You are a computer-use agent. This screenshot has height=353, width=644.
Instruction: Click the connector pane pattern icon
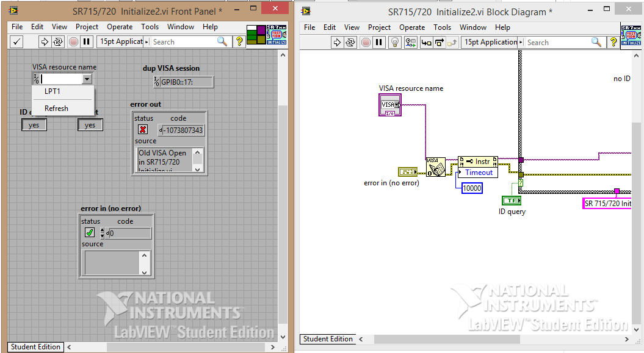pos(256,35)
